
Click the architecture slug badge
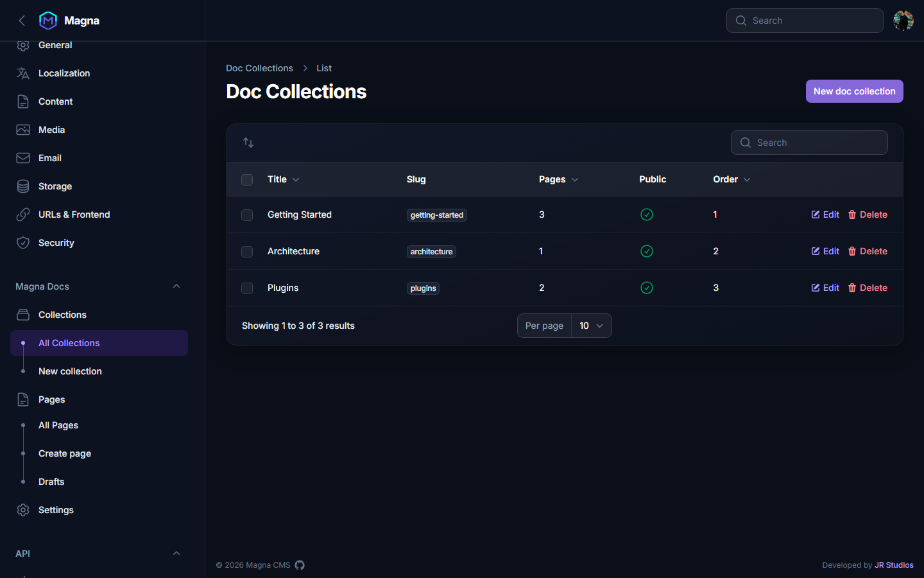click(431, 252)
